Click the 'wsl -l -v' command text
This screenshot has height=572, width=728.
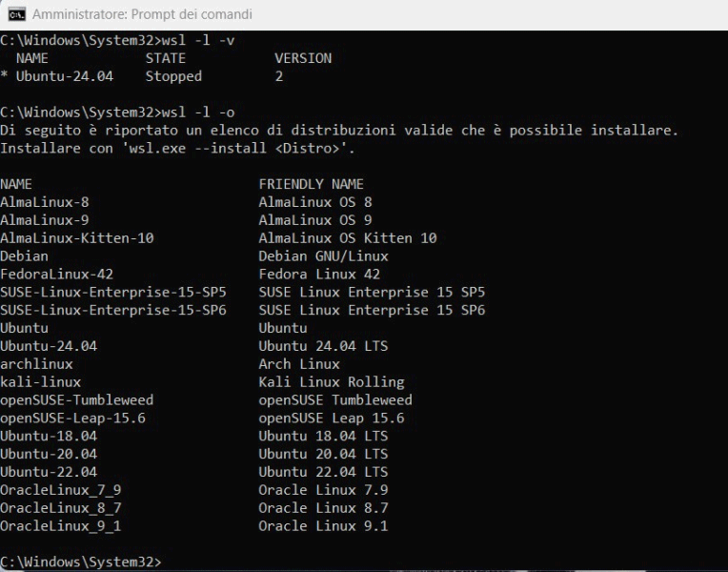pos(198,40)
